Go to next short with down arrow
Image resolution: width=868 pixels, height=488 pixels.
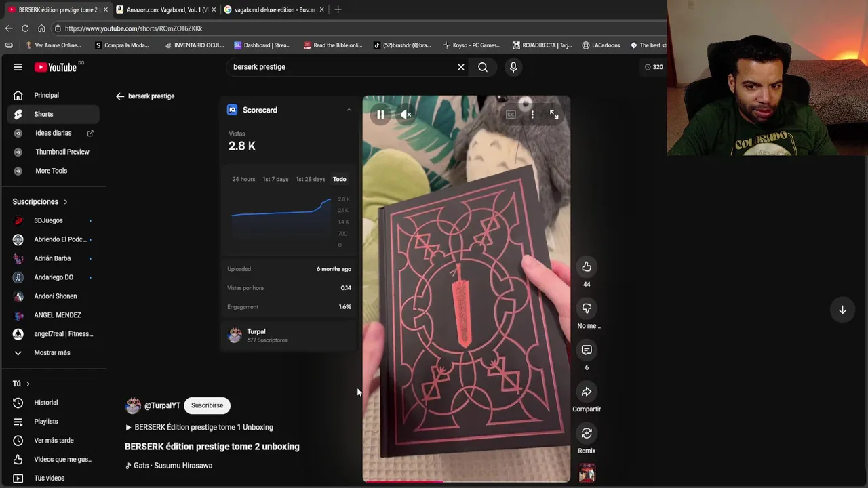[x=842, y=310]
